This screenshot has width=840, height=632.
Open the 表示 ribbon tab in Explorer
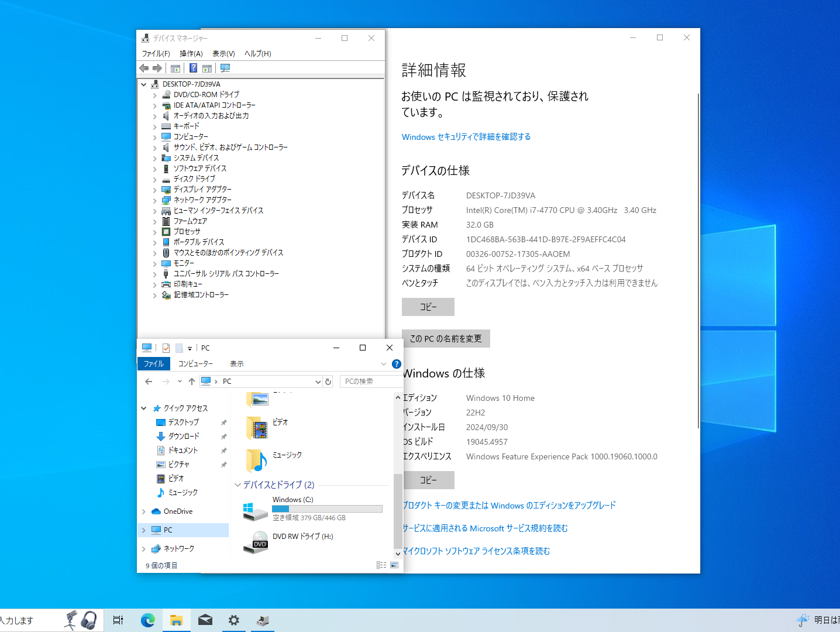pyautogui.click(x=237, y=364)
